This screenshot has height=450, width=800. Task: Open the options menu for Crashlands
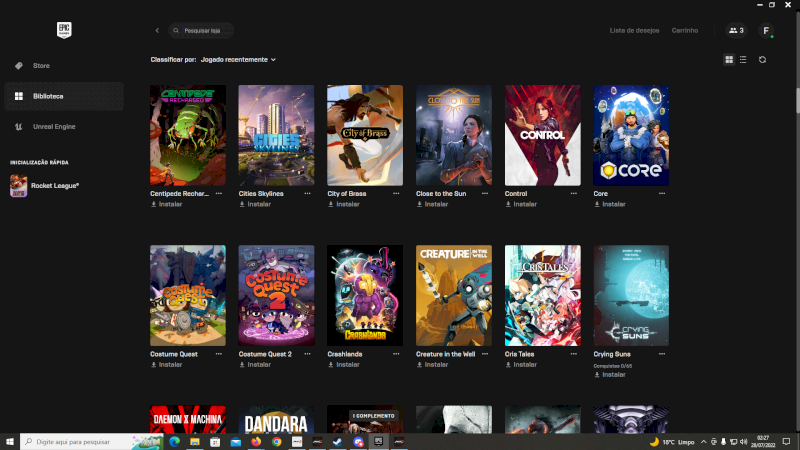tap(396, 354)
